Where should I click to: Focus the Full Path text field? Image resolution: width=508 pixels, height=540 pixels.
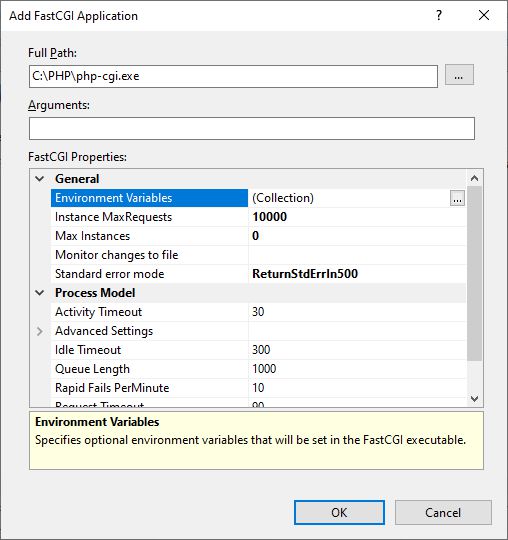tap(233, 76)
